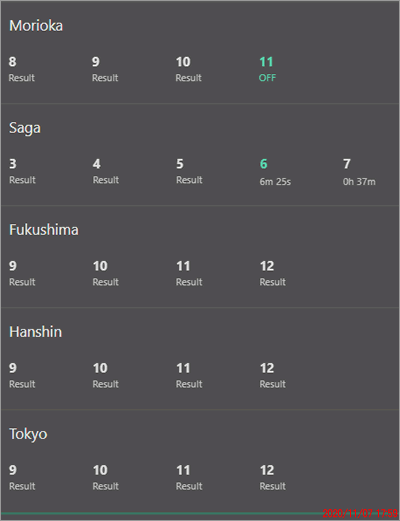Select Saga race 6 starting in 6m 25s
Image resolution: width=400 pixels, height=521 pixels.
[x=275, y=172]
